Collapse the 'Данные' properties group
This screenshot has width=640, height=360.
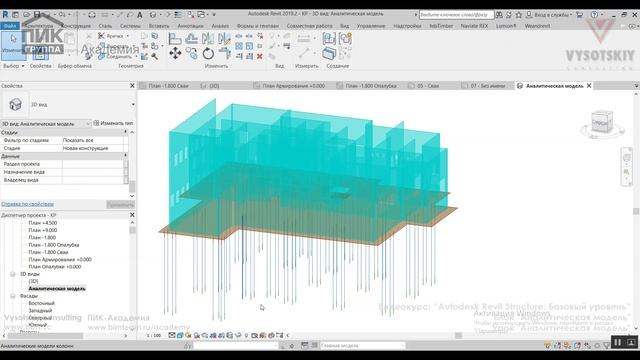pos(125,156)
